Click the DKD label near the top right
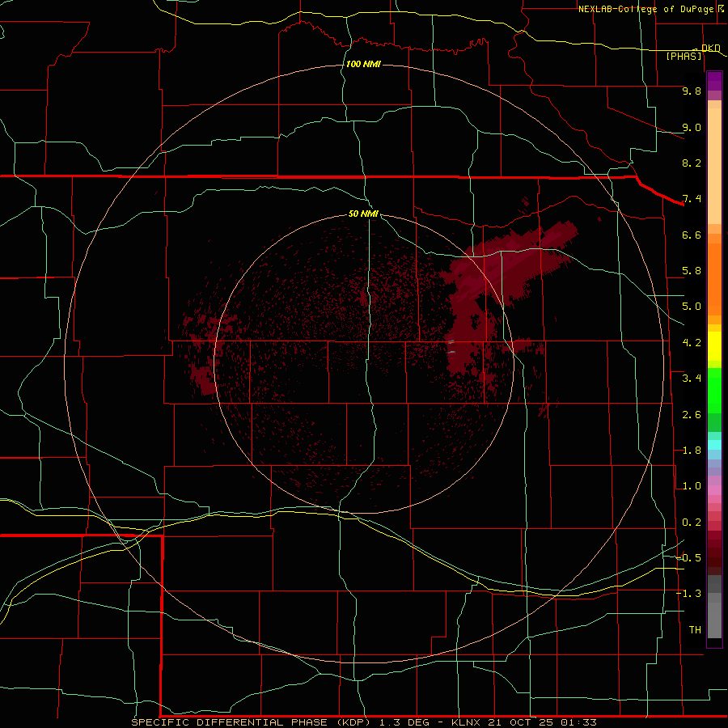 click(711, 48)
